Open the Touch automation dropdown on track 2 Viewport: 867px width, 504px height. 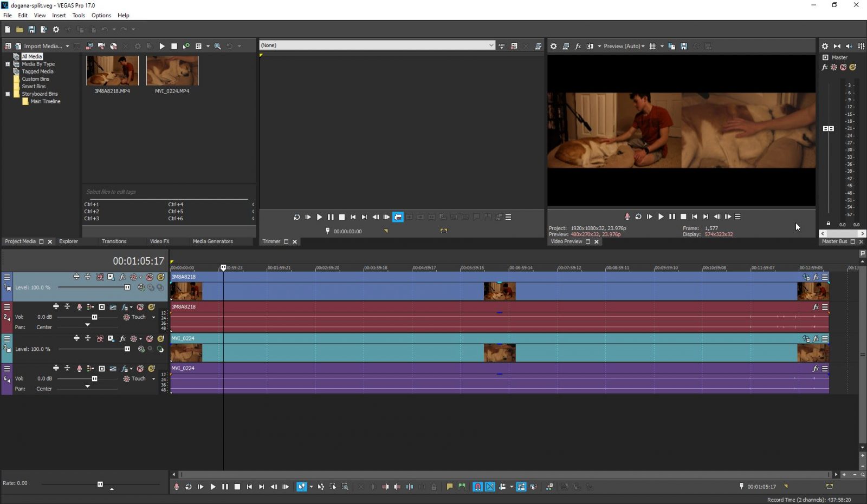[153, 317]
